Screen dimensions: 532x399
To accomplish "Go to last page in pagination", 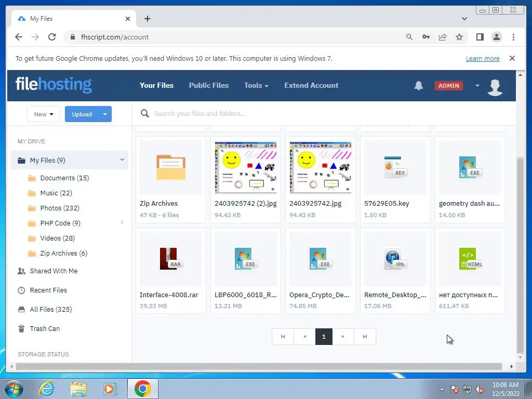I will pos(365,337).
